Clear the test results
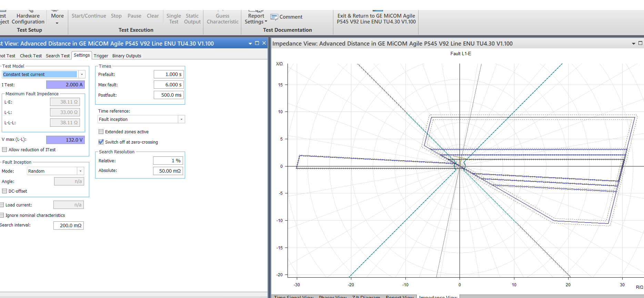The width and height of the screenshot is (644, 298). point(153,16)
